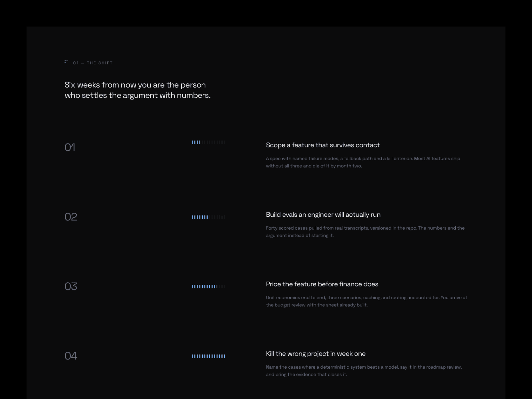
Task: Click the 'Forty scored cases pulled' description
Action: tap(365, 231)
